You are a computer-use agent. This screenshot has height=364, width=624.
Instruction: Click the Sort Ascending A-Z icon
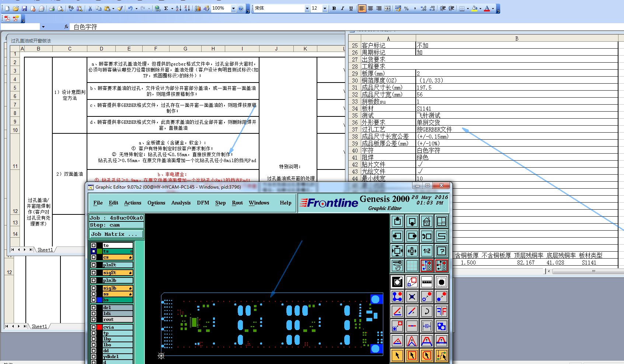click(x=178, y=8)
